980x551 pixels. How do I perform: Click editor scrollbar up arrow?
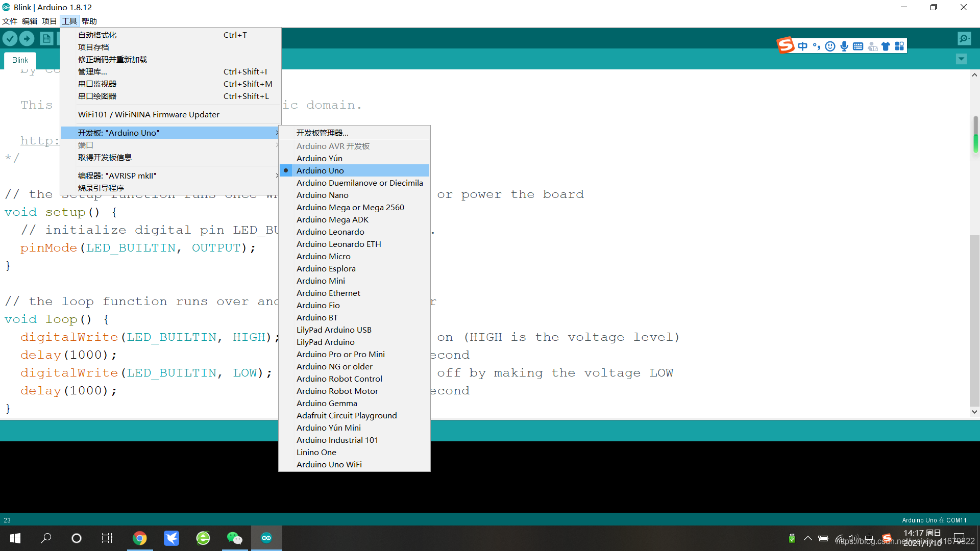tap(974, 74)
